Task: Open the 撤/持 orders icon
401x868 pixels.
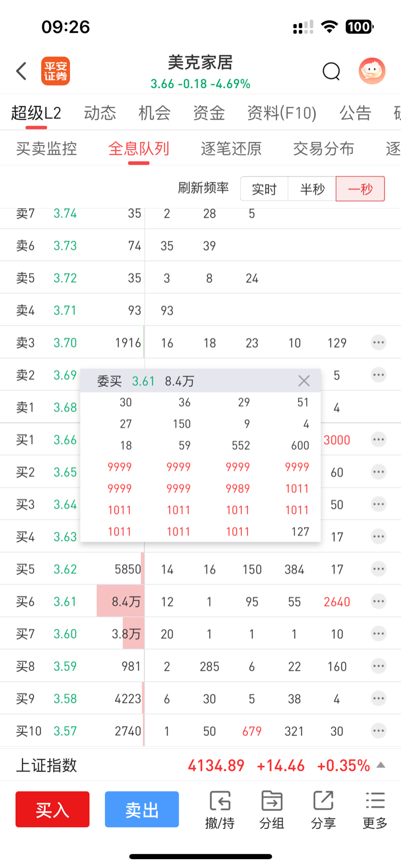Action: [x=220, y=809]
